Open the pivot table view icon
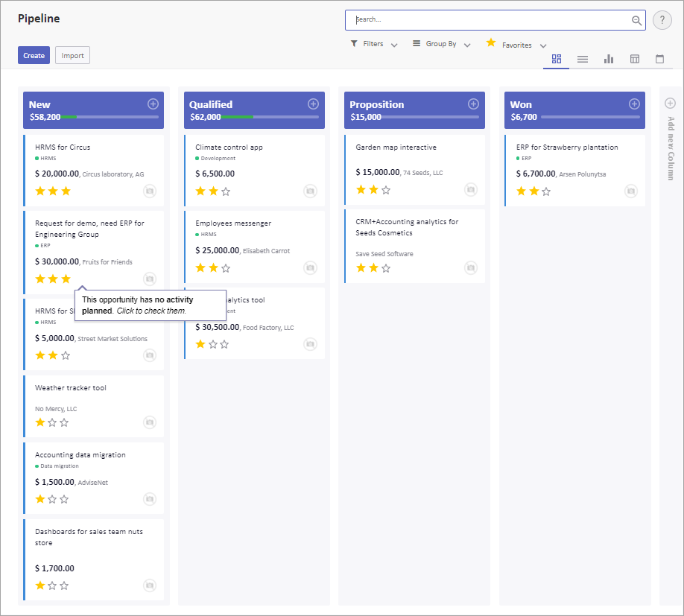 coord(634,59)
